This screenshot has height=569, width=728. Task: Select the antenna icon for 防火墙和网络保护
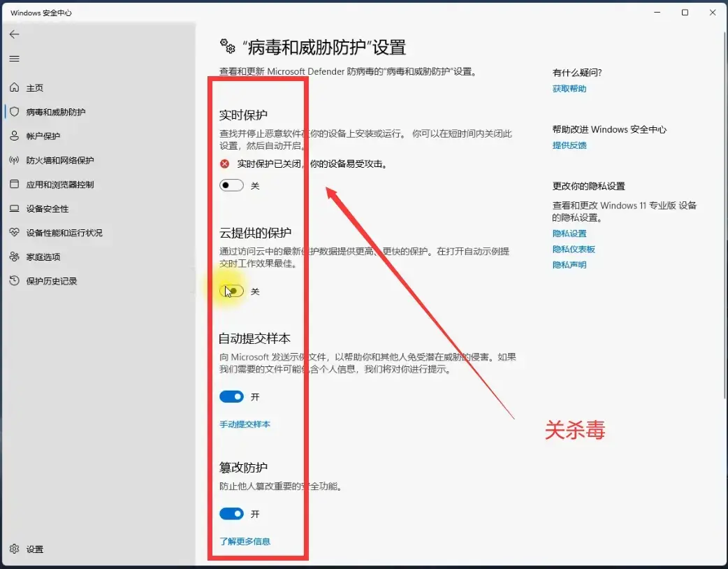coord(15,160)
